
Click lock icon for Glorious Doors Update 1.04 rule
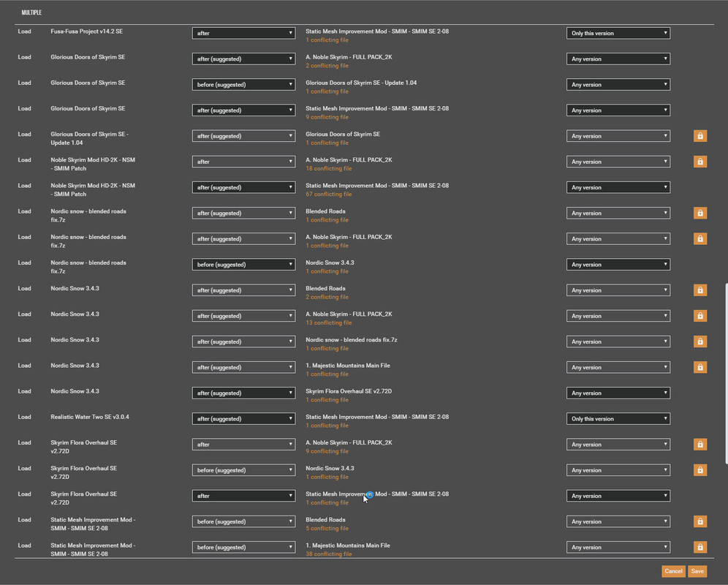(x=700, y=136)
